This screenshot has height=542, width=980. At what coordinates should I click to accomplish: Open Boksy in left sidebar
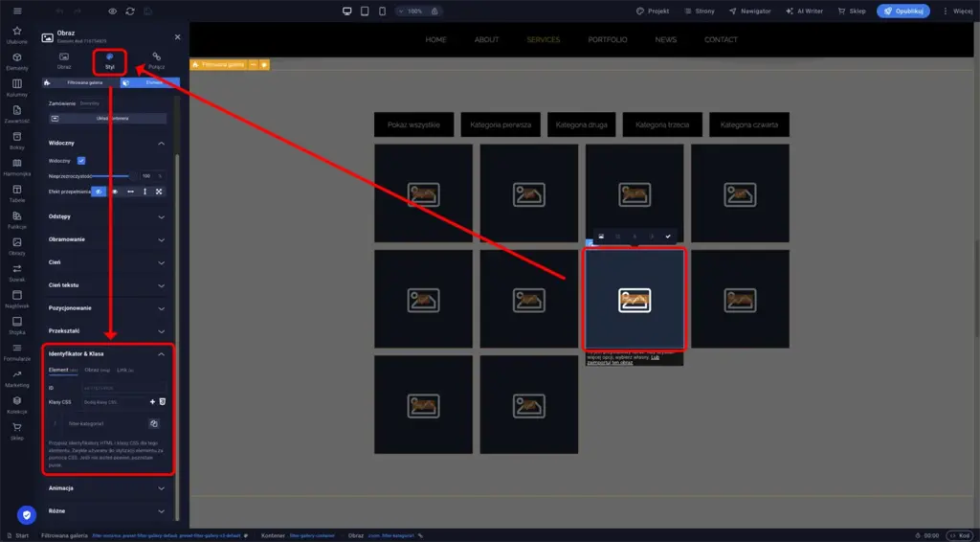click(17, 141)
